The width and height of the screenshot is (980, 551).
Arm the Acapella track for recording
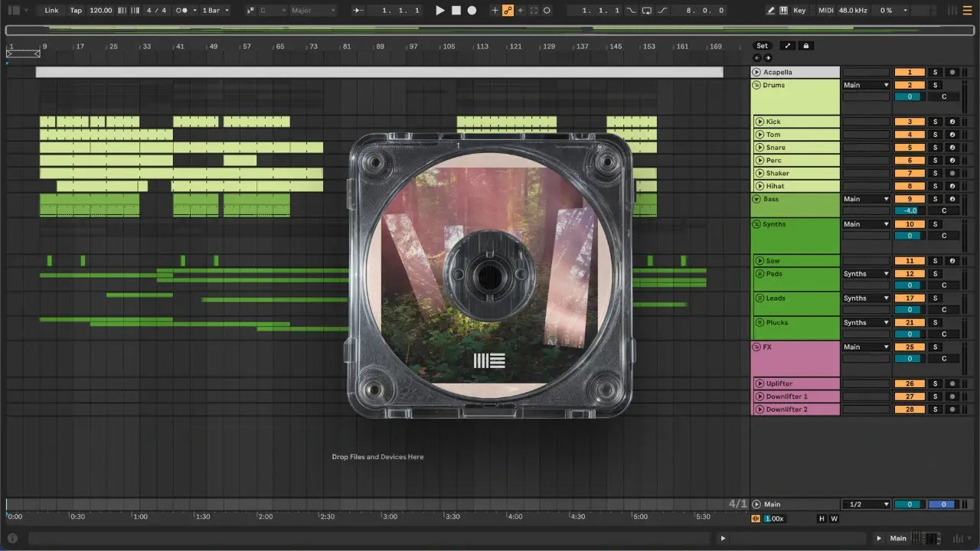(x=952, y=72)
